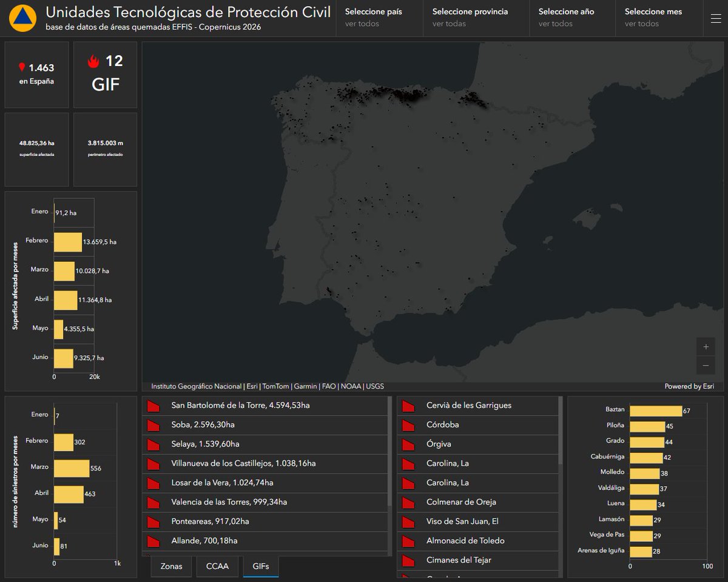Click the Protección Civil logo
The image size is (728, 582).
click(23, 19)
